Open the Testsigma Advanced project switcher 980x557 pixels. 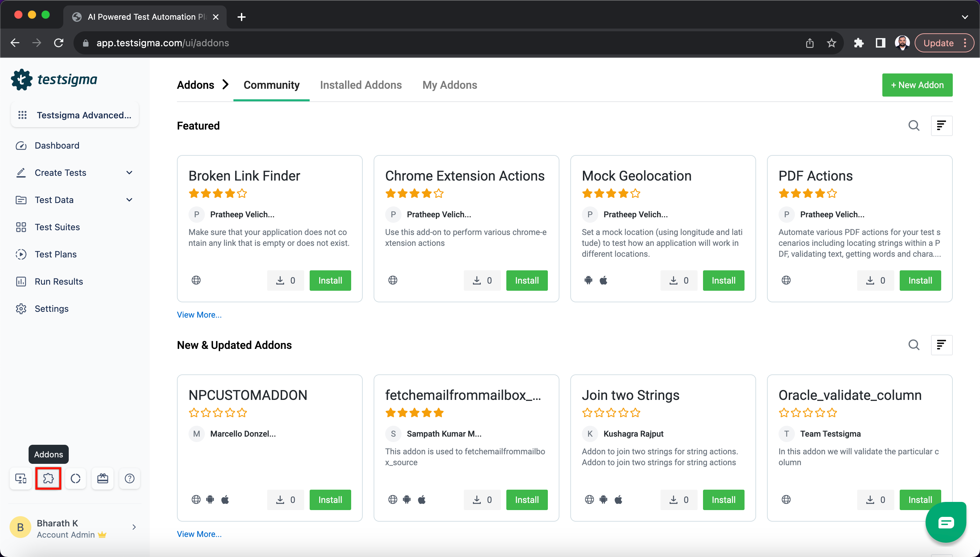pos(75,115)
